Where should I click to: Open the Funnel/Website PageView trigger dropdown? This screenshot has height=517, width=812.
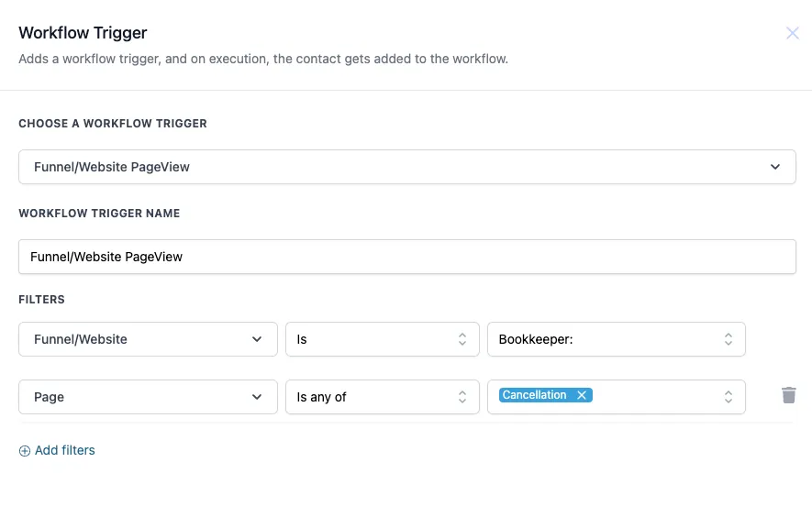pos(407,167)
